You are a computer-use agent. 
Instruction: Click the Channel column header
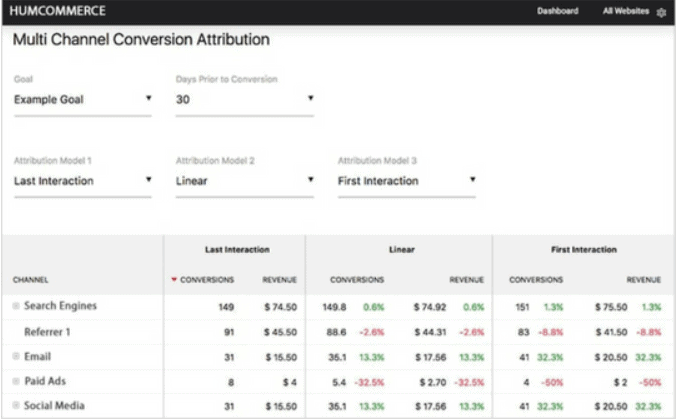click(x=30, y=280)
